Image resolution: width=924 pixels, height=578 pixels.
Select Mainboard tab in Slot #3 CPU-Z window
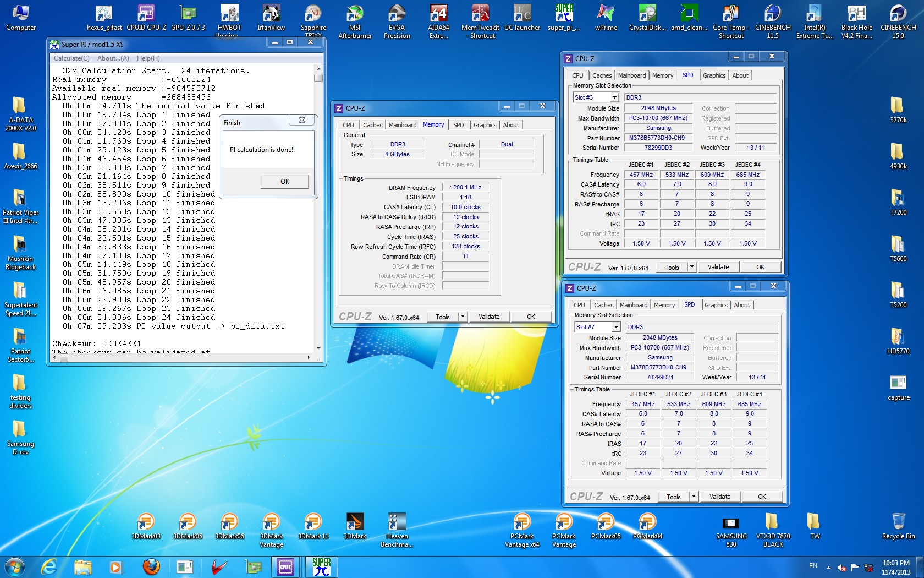[x=632, y=75]
